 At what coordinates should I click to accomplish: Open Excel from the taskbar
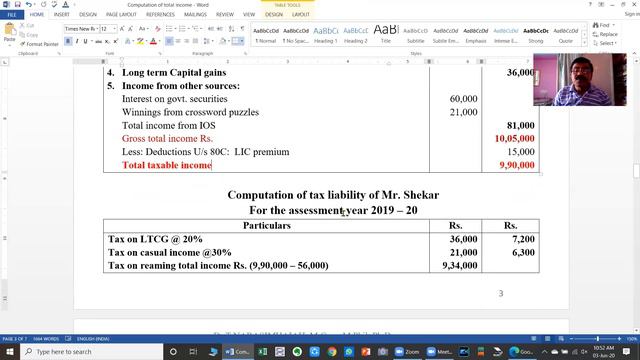tap(262, 351)
